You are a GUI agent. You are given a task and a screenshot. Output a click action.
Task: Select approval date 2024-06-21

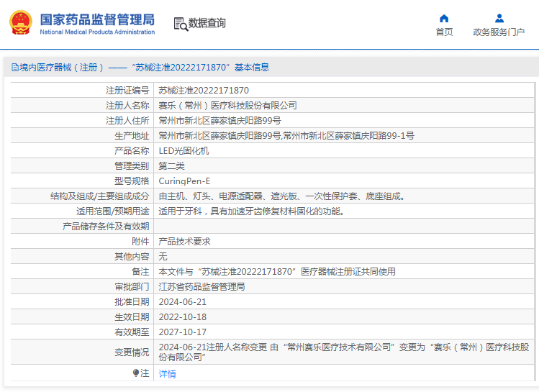(x=183, y=302)
